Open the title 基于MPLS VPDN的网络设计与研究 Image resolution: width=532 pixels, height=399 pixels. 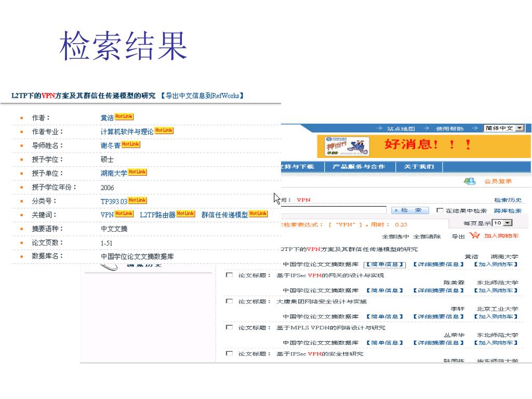coord(330,327)
